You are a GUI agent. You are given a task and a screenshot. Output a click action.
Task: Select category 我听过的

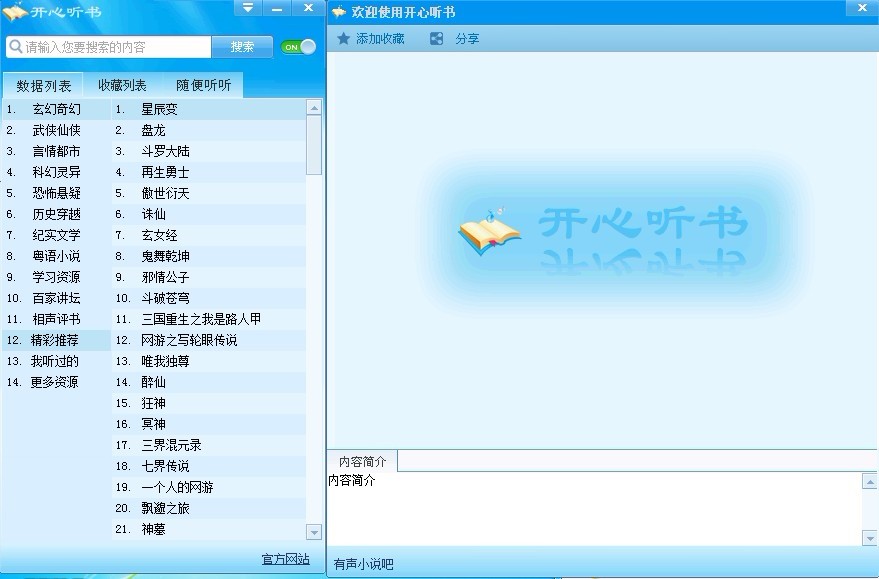[56, 361]
